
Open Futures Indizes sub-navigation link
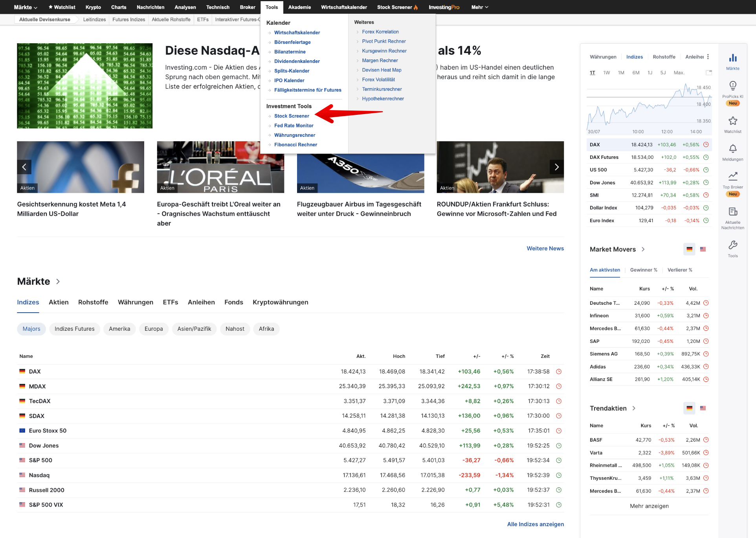pyautogui.click(x=128, y=19)
